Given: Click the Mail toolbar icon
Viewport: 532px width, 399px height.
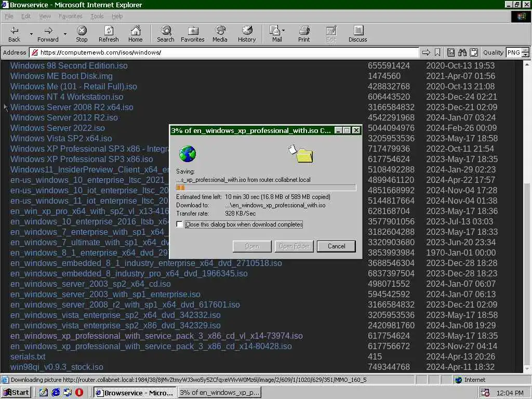Looking at the screenshot, I should click(275, 34).
